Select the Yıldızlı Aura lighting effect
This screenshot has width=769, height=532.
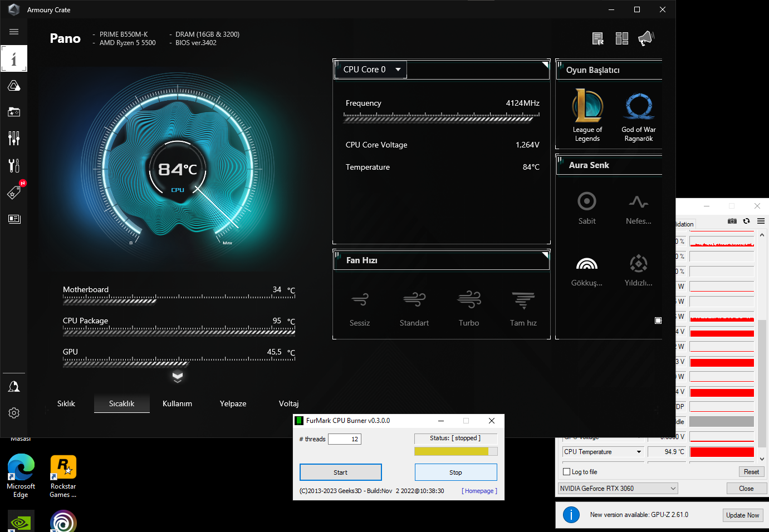(x=639, y=270)
